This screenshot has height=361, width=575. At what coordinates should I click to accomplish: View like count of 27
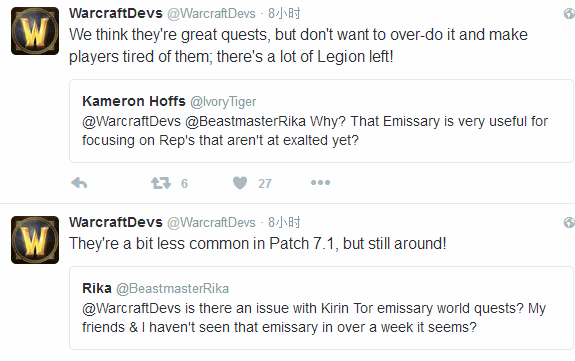tap(265, 183)
